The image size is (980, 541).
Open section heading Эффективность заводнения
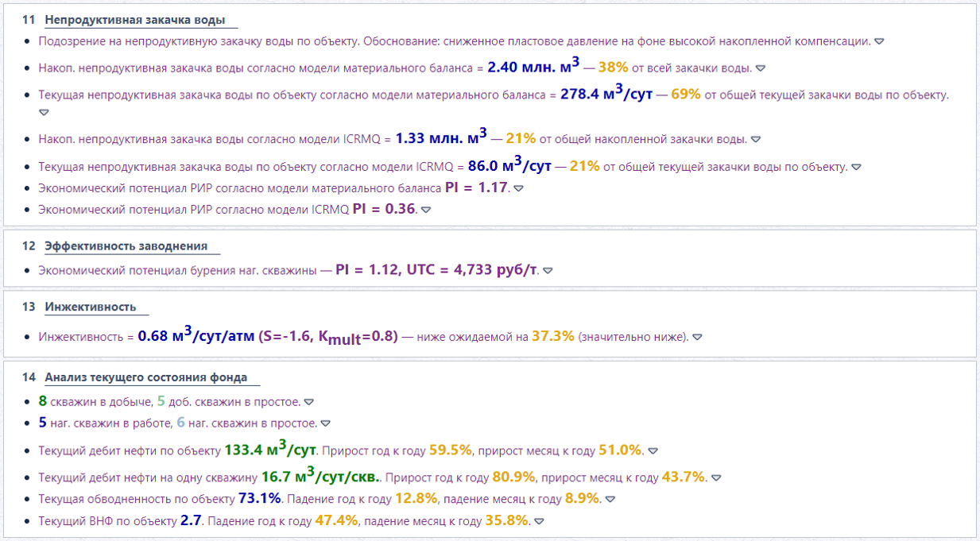click(126, 246)
